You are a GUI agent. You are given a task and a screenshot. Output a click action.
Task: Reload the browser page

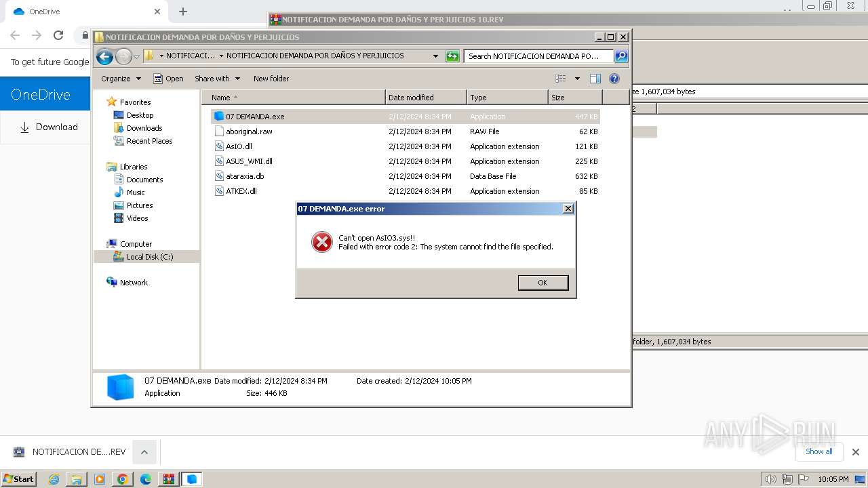tap(58, 35)
